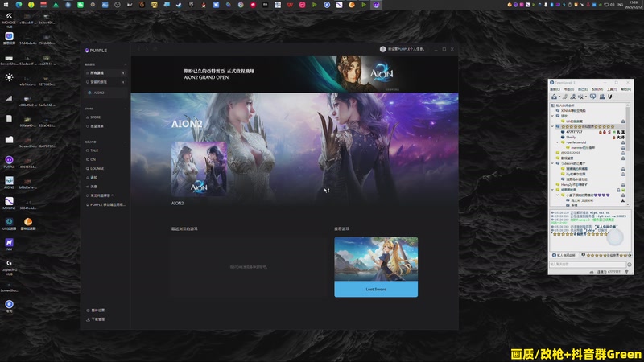Open the FAQ external link in sidebar
The width and height of the screenshot is (644, 362).
[100, 195]
